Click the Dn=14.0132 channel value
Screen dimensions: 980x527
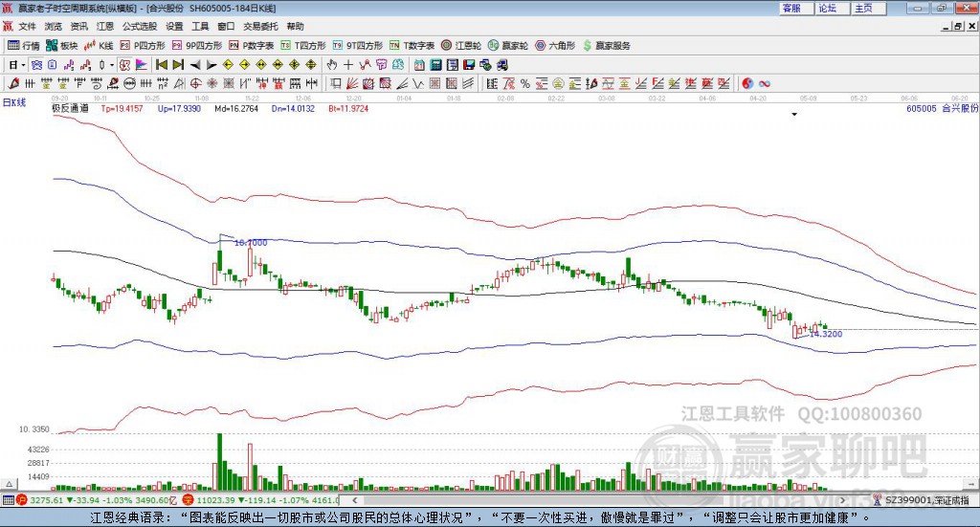[293, 108]
